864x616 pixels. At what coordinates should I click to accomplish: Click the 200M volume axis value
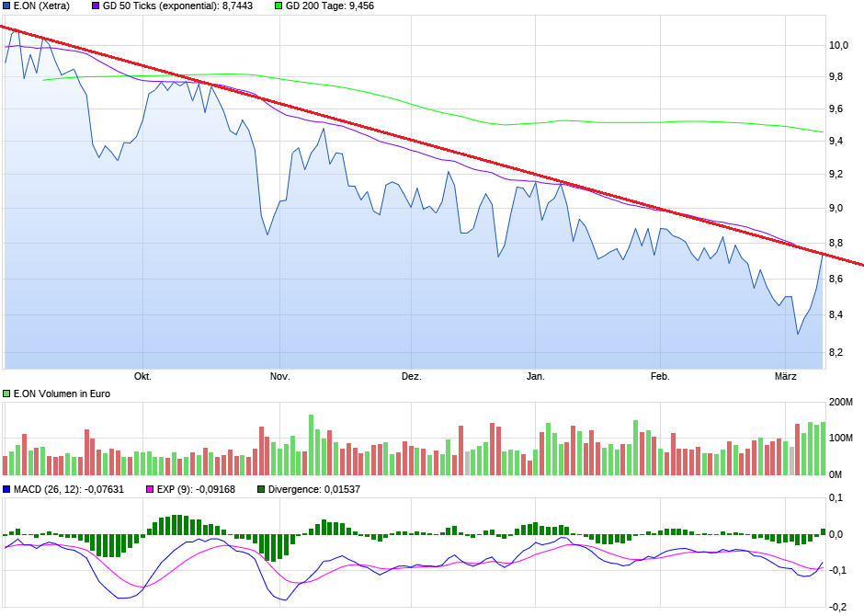coord(841,403)
